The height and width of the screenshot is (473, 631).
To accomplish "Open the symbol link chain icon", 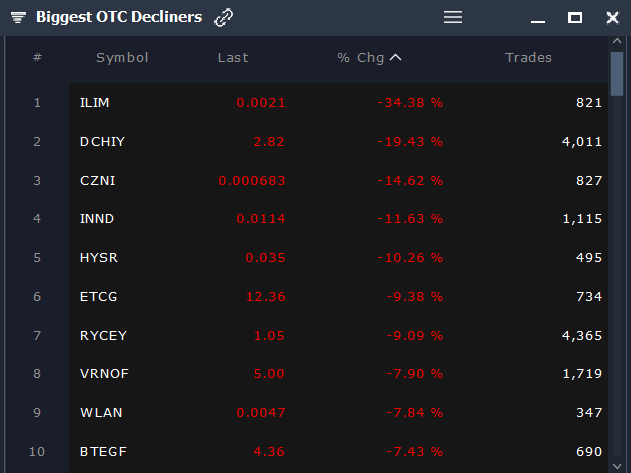I will coord(224,17).
